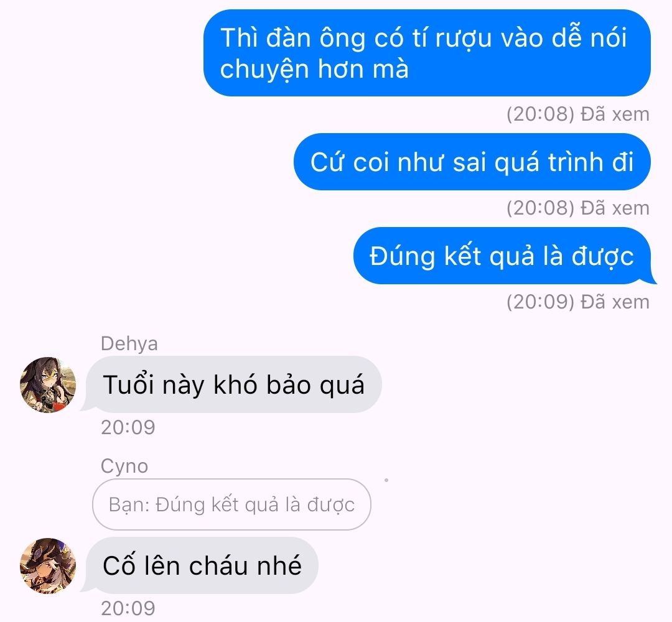Image resolution: width=672 pixels, height=622 pixels.
Task: Click the small dot beside Cyno's quoted reply
Action: (x=386, y=480)
